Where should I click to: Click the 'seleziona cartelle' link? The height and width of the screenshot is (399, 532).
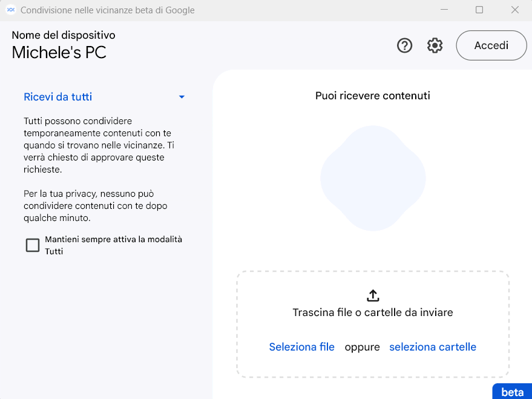click(x=433, y=347)
